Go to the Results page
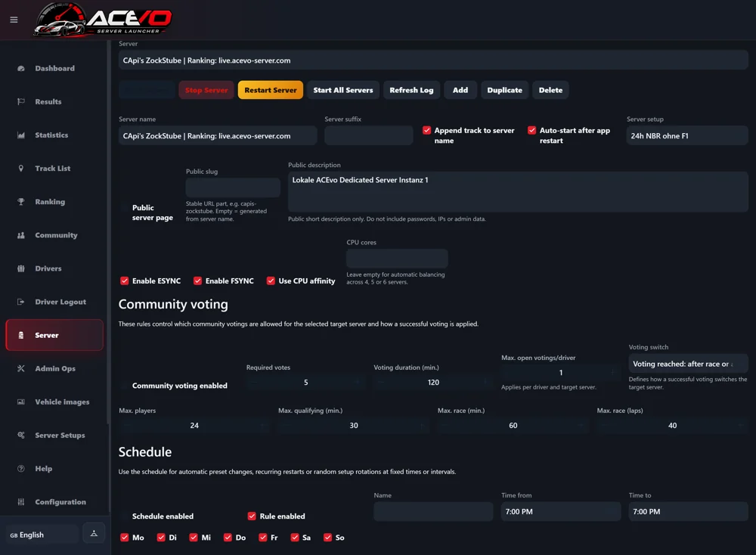This screenshot has height=555, width=756. point(54,102)
